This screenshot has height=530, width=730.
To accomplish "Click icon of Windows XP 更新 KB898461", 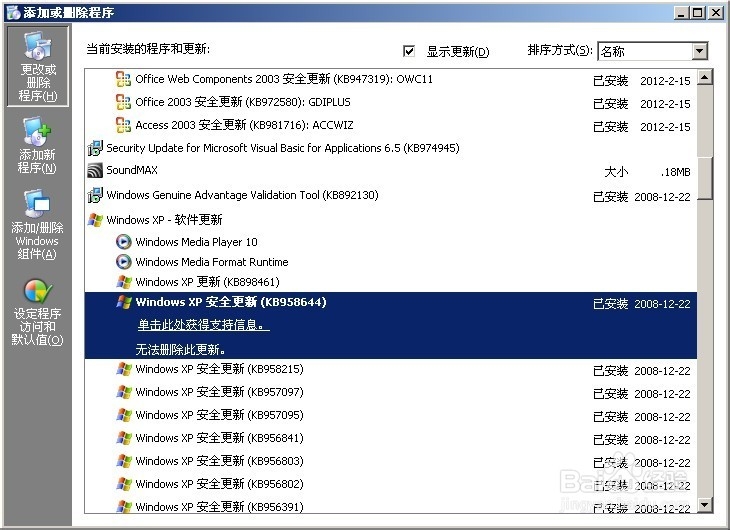I will [x=123, y=282].
